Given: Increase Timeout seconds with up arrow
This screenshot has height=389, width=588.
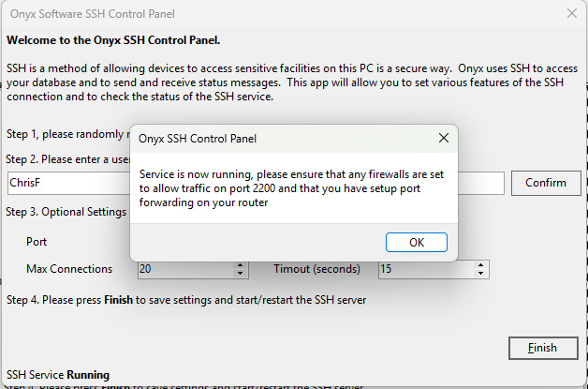Looking at the screenshot, I should 481,265.
